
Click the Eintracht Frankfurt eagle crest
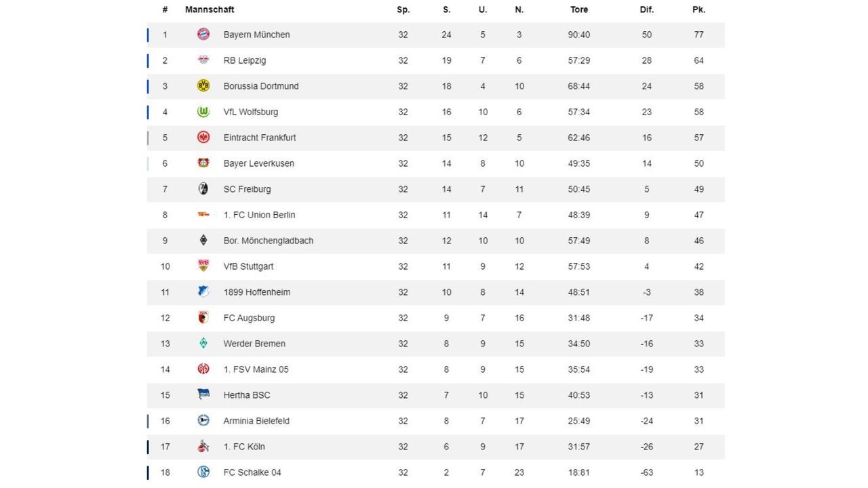[x=203, y=138]
